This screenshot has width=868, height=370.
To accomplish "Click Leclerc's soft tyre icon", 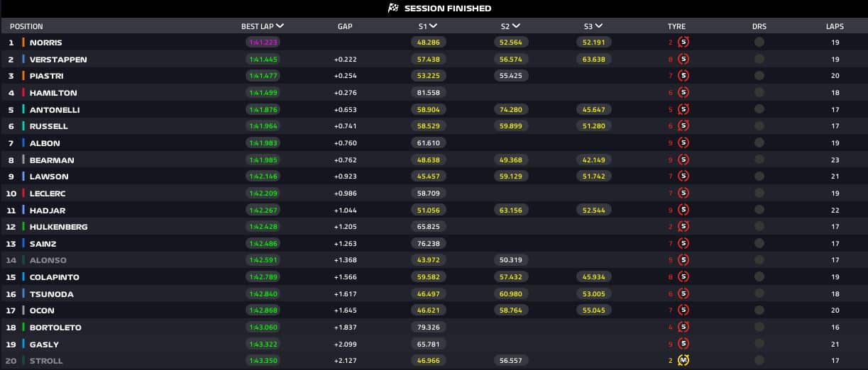I will point(683,194).
